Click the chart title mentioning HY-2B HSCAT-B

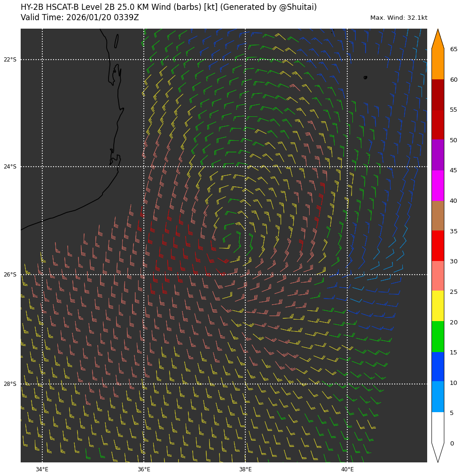169,8
